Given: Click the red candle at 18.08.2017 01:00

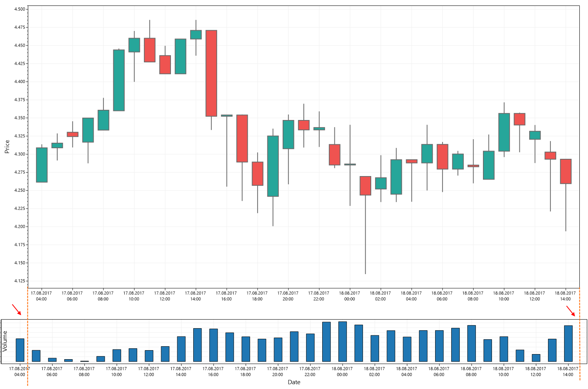Looking at the screenshot, I should [365, 186].
